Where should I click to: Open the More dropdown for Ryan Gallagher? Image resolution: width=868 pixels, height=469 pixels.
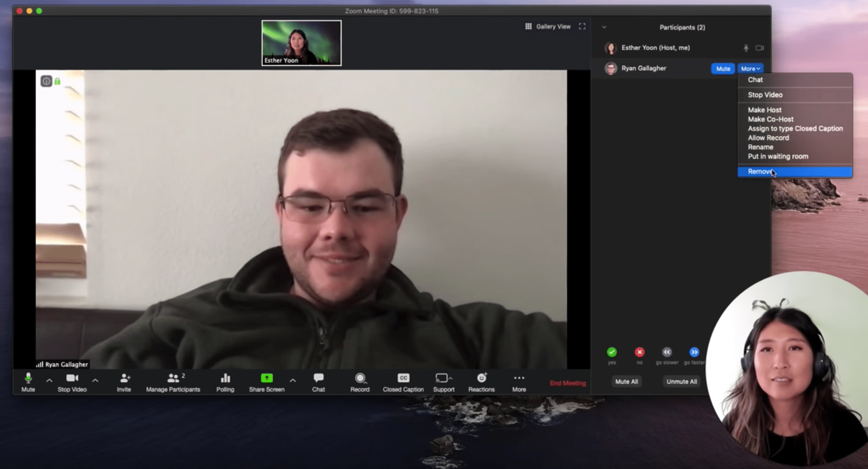pyautogui.click(x=750, y=68)
